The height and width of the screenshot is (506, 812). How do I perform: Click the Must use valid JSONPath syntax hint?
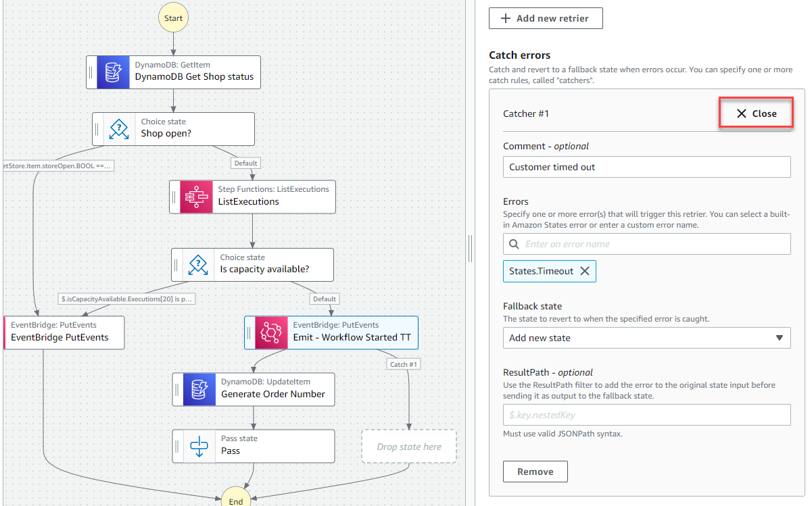point(563,434)
